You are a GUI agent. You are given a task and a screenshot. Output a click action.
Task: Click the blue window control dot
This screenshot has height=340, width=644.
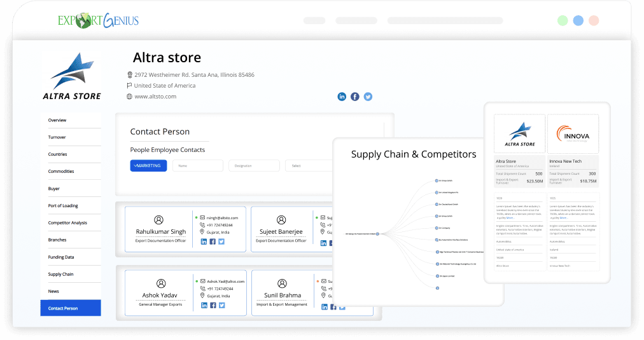(x=578, y=20)
